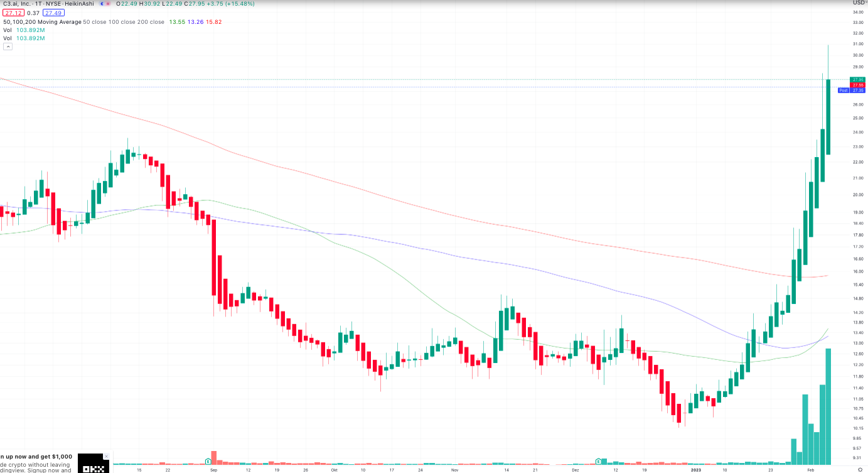The width and height of the screenshot is (868, 473).
Task: Click the latest tall green candle body
Action: pos(828,117)
